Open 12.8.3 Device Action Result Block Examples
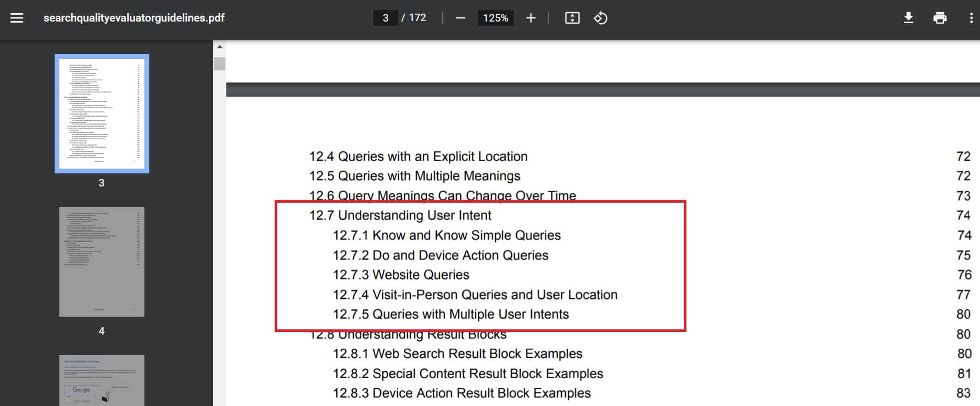 click(x=462, y=393)
